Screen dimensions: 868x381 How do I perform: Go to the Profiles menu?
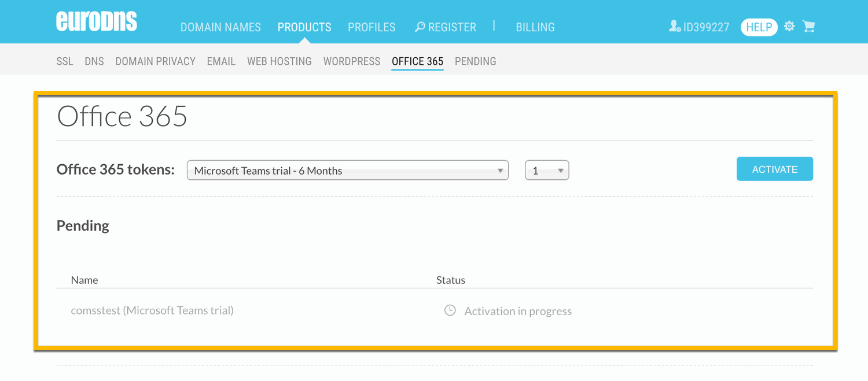372,27
